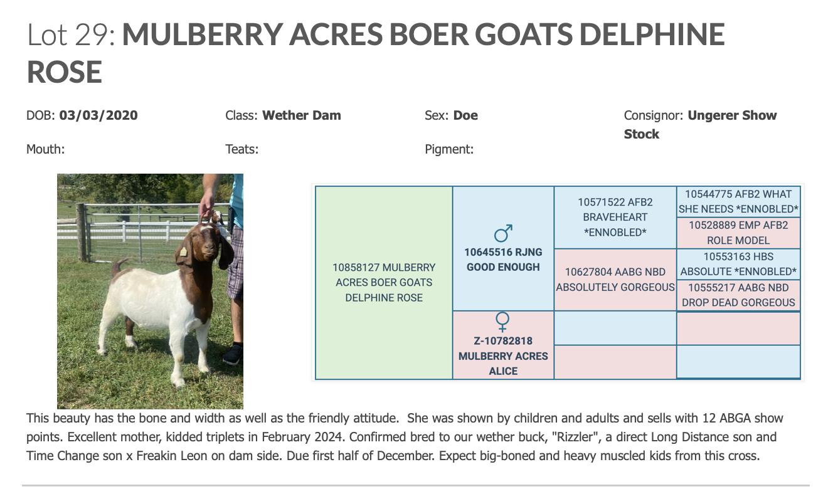The height and width of the screenshot is (504, 828).
Task: Click the male symbol icon in pedigree
Action: 503,233
